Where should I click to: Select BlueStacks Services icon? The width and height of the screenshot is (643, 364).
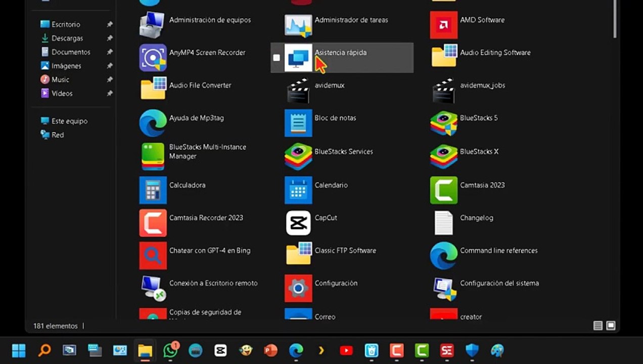tap(298, 157)
